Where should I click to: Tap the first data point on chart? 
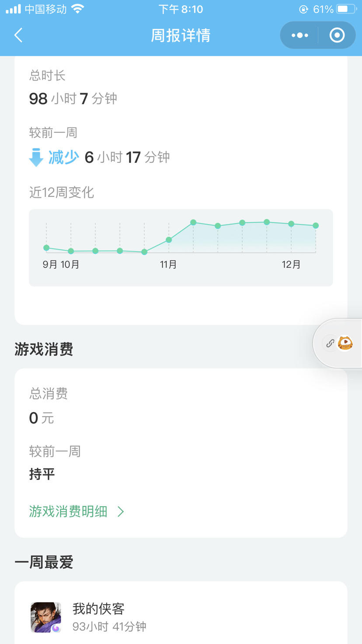pos(46,248)
